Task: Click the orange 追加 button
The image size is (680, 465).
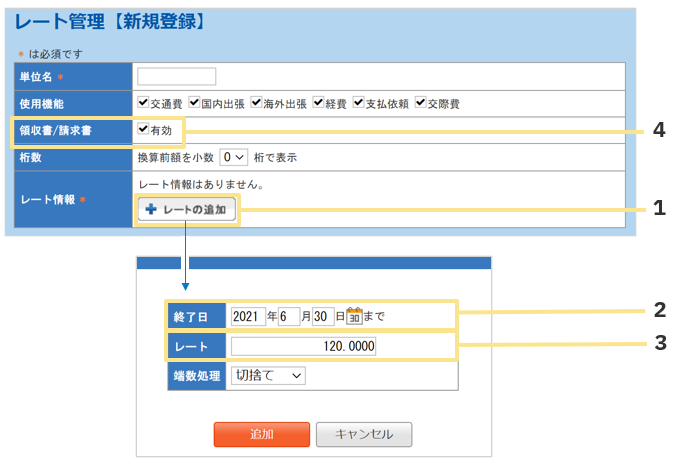Action: (261, 435)
